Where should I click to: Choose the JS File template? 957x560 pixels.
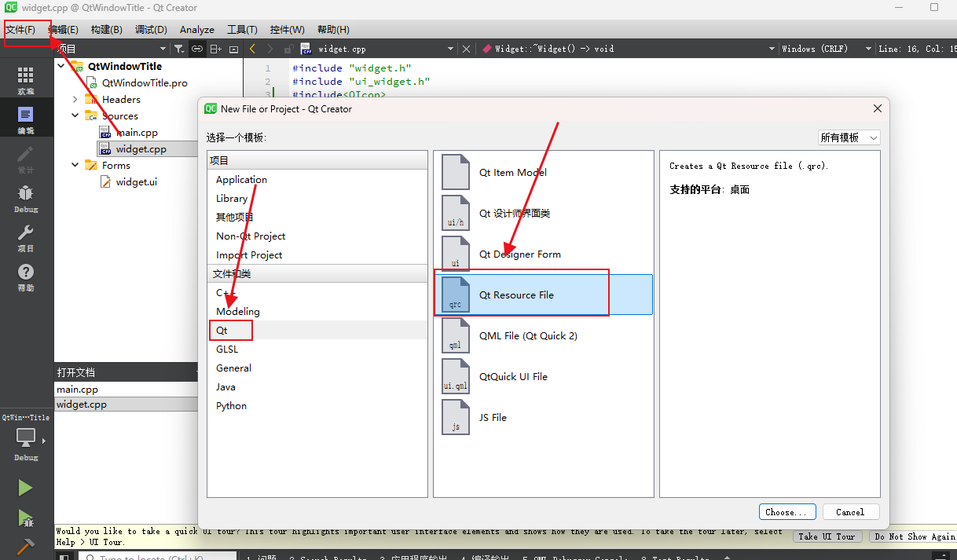pos(543,418)
